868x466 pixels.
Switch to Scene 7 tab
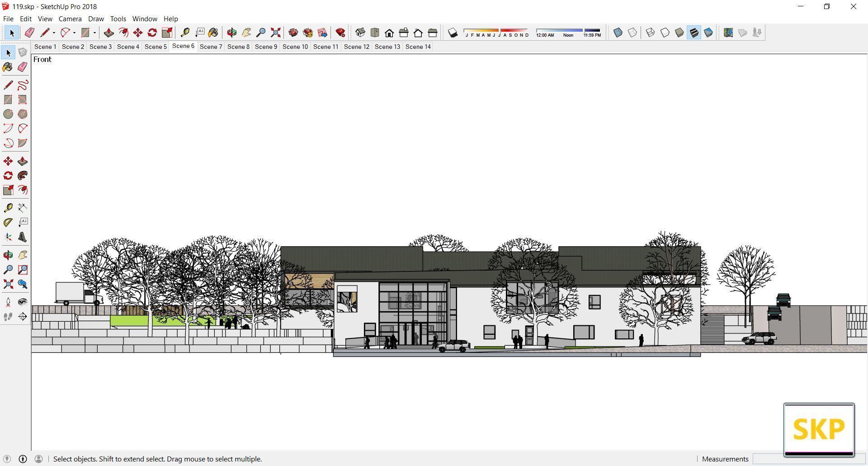pyautogui.click(x=211, y=47)
